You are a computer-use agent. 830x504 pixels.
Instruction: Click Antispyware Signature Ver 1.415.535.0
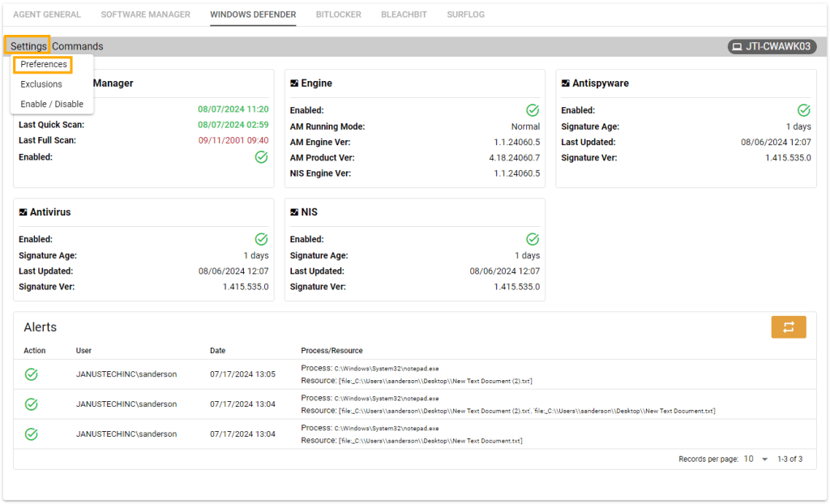[788, 158]
